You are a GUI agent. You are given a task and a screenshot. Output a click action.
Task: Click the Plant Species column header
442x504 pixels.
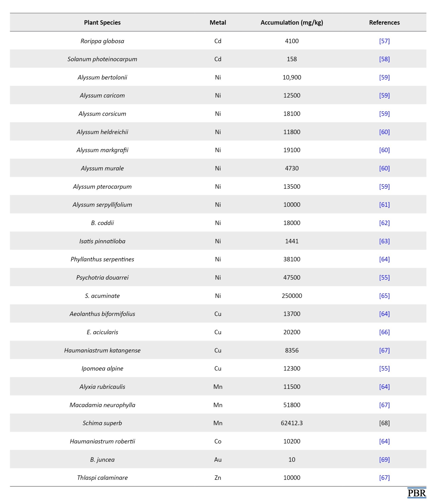102,22
